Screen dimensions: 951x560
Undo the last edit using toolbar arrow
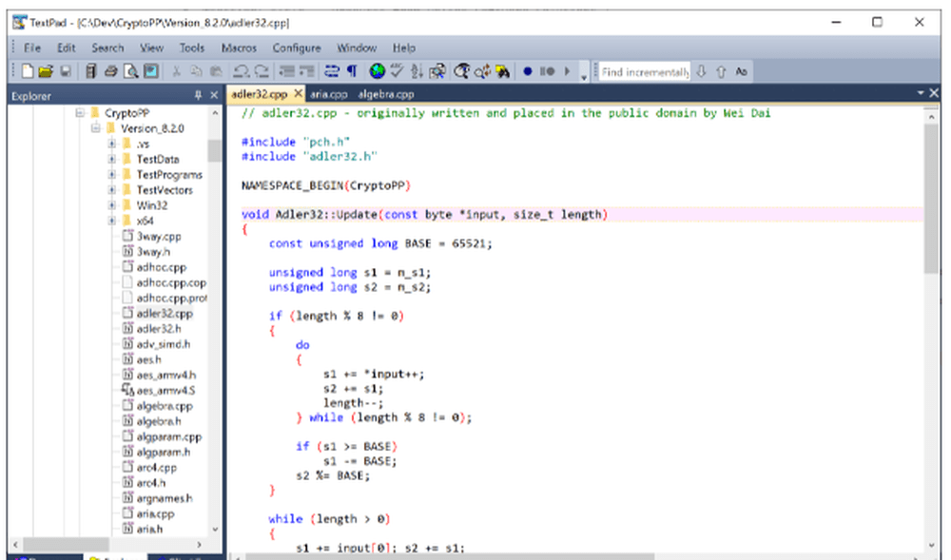[242, 71]
